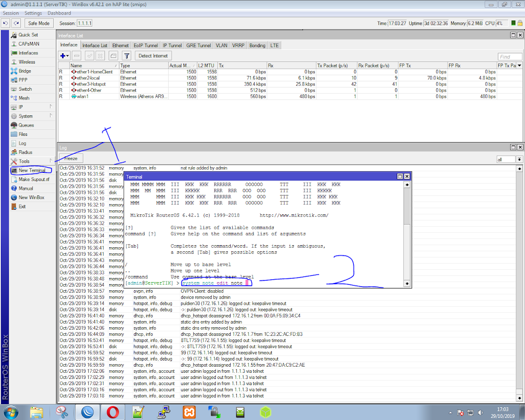Open the Settings menu
Screen dimensions: 525x420
(33, 13)
